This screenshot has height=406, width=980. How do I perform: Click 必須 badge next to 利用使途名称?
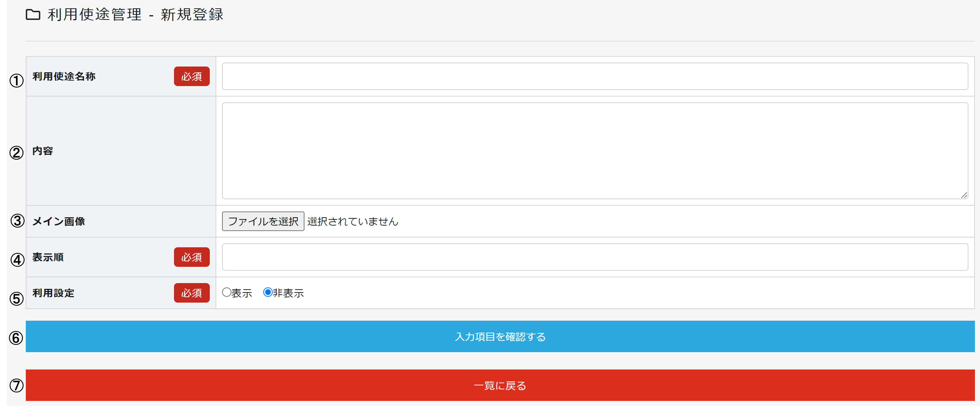[x=192, y=77]
